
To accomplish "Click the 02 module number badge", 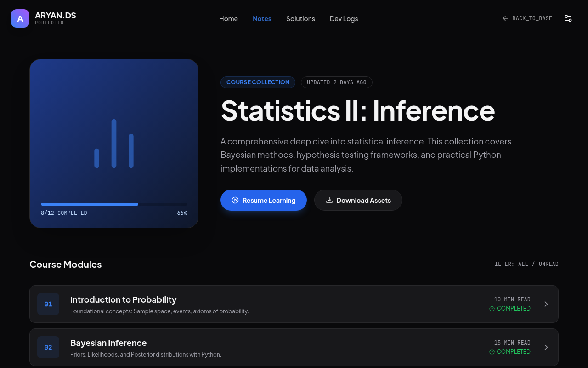I will click(48, 347).
